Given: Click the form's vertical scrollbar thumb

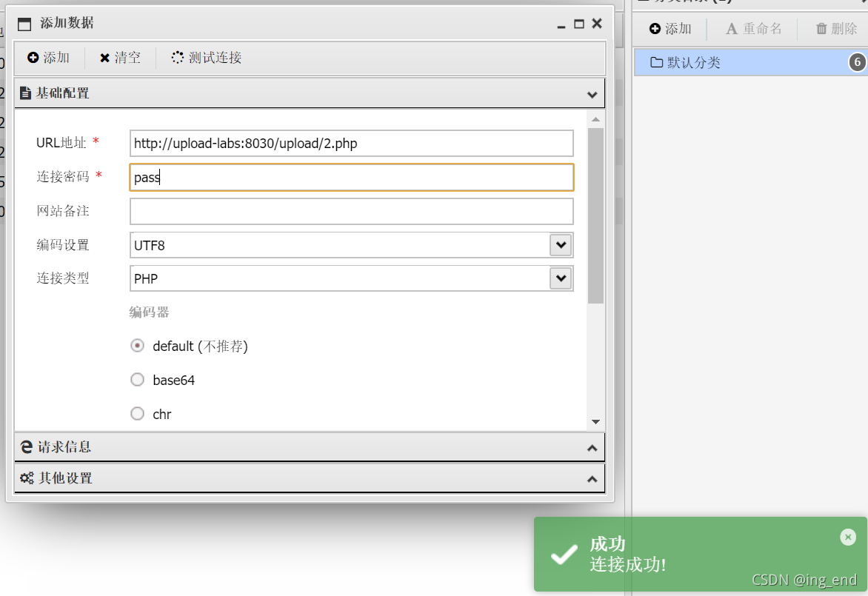Looking at the screenshot, I should coord(595,216).
